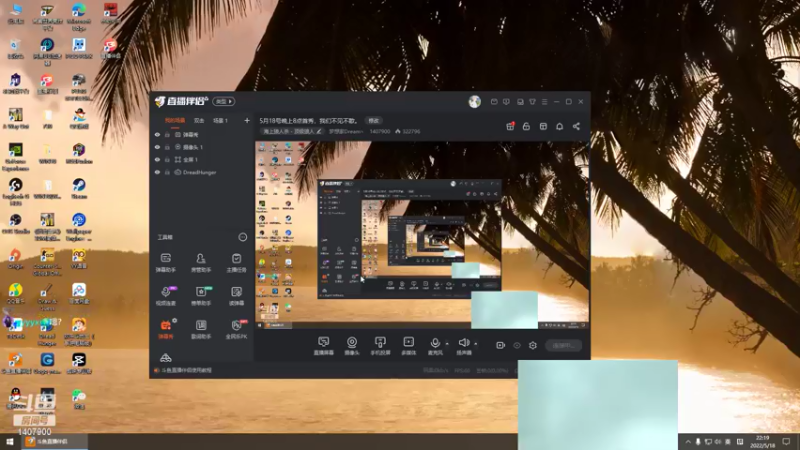Click the shirt skin icon in title bar
The height and width of the screenshot is (450, 800).
[532, 102]
